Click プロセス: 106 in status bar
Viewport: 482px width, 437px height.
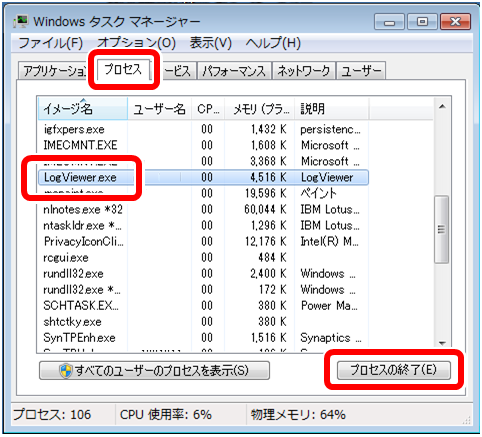[52, 415]
